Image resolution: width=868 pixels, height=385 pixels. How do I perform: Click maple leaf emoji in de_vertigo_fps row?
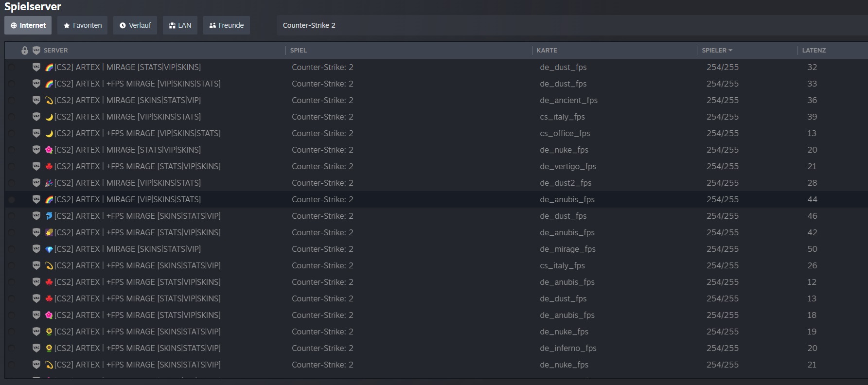[49, 166]
